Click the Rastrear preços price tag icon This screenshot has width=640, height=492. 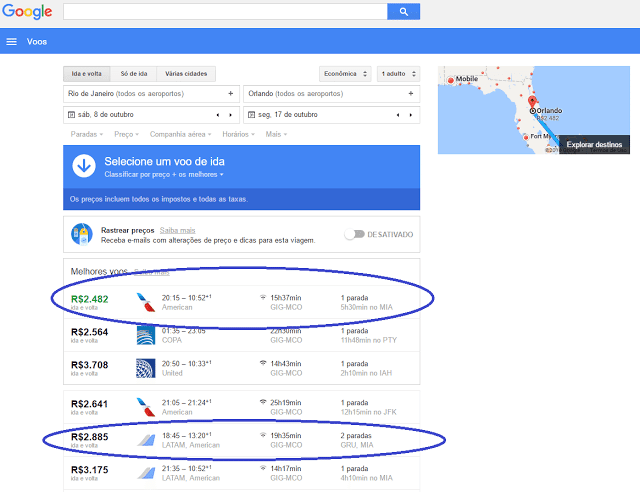82,234
